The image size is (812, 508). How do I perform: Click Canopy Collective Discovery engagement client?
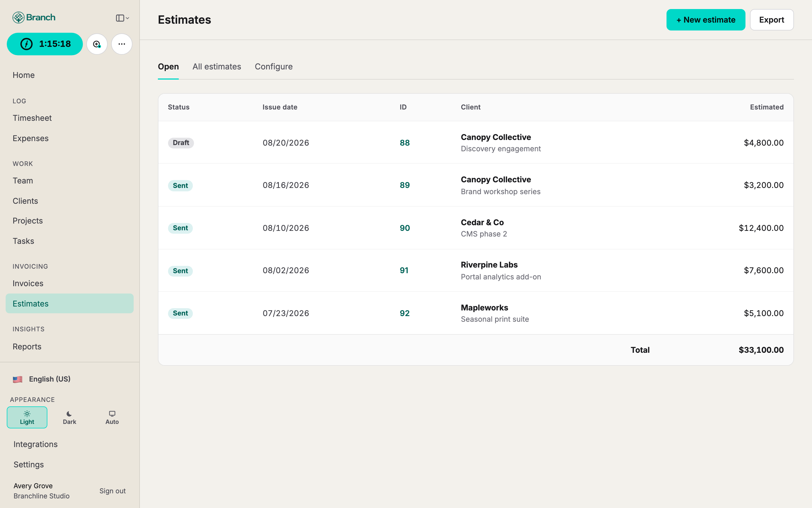[501, 143]
